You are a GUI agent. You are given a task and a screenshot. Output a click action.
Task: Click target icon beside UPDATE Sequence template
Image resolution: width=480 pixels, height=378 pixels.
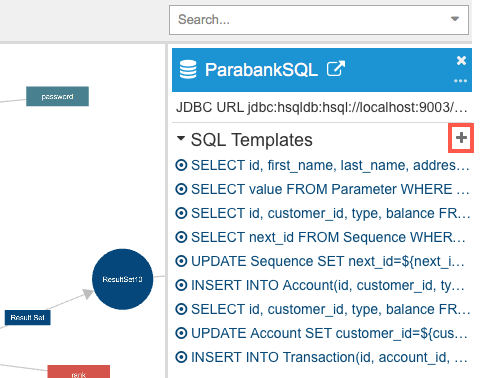pos(181,261)
